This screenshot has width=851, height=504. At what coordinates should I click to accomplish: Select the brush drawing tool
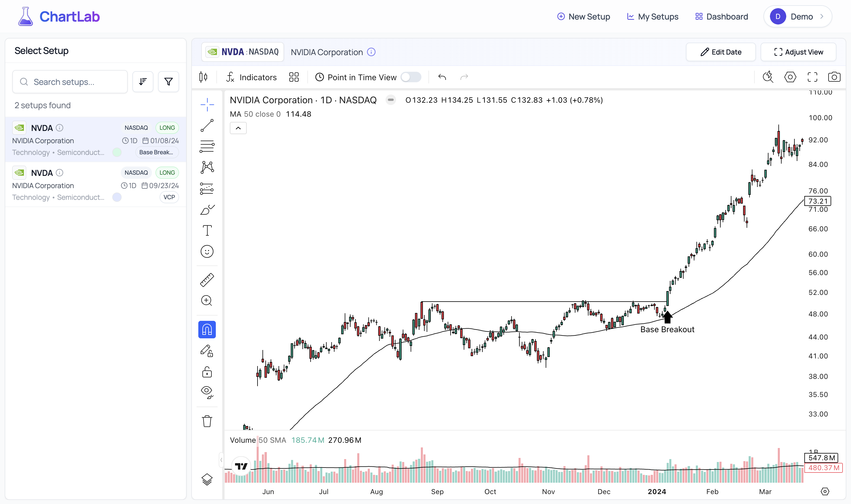207,209
